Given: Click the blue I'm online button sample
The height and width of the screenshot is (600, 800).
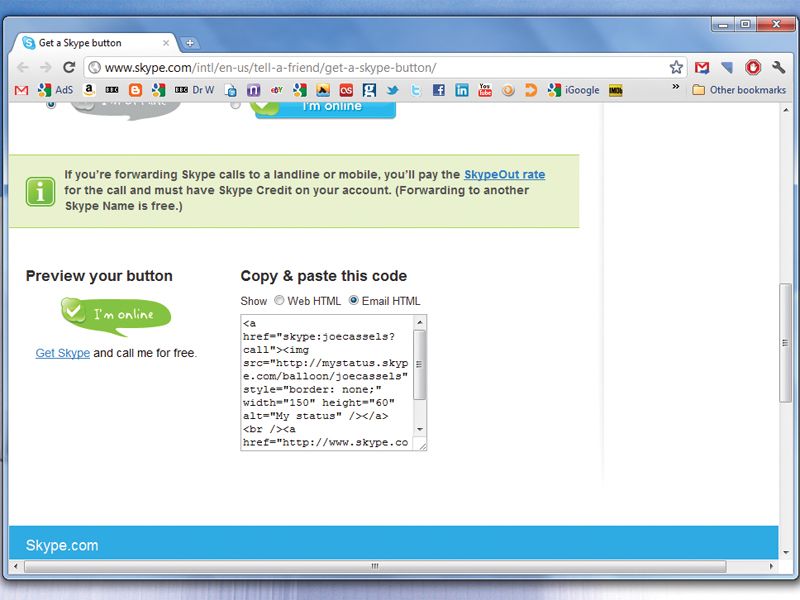Looking at the screenshot, I should tap(325, 109).
